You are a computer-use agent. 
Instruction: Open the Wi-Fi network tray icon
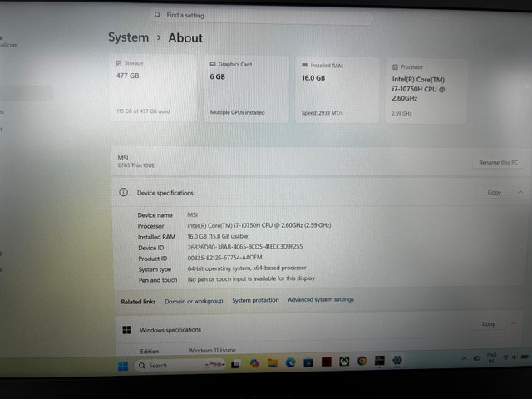506,357
